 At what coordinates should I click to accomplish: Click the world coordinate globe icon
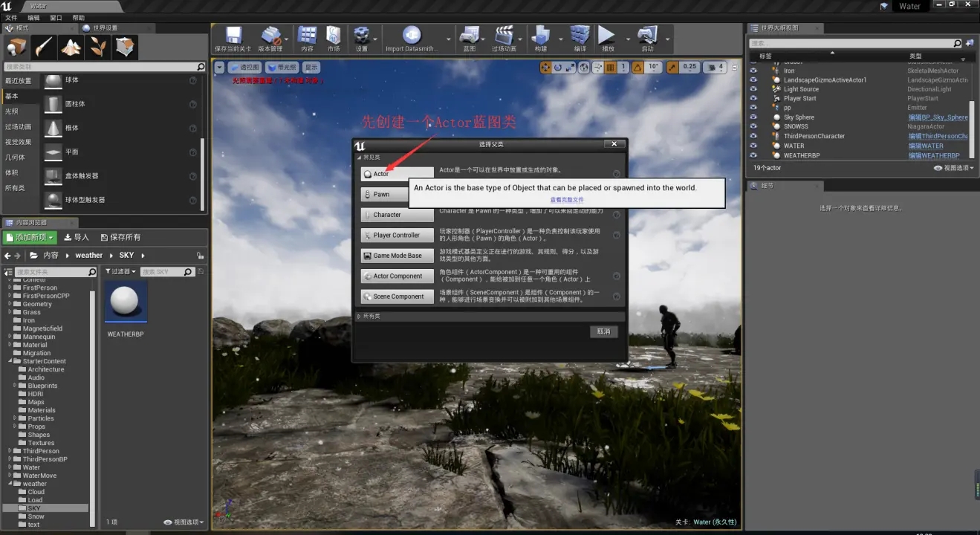point(584,67)
